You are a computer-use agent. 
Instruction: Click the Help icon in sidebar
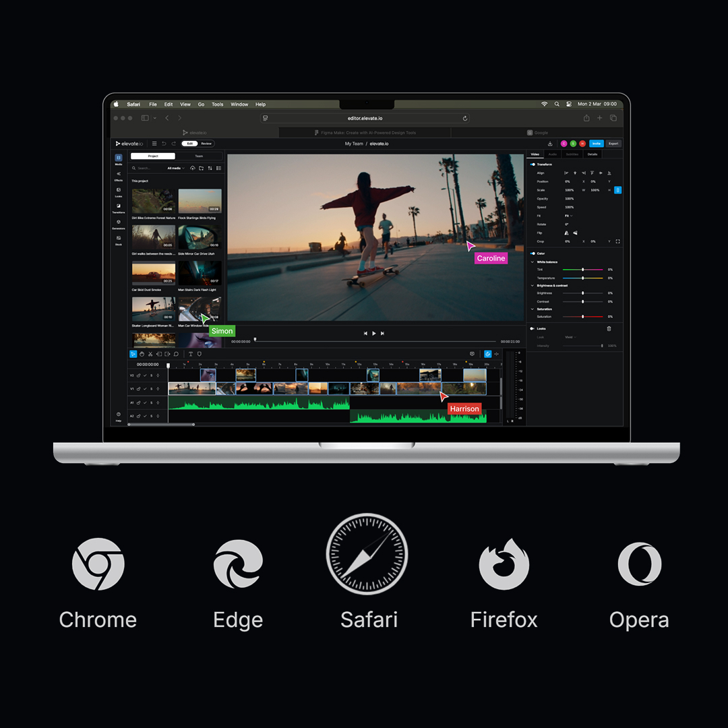pos(119,414)
